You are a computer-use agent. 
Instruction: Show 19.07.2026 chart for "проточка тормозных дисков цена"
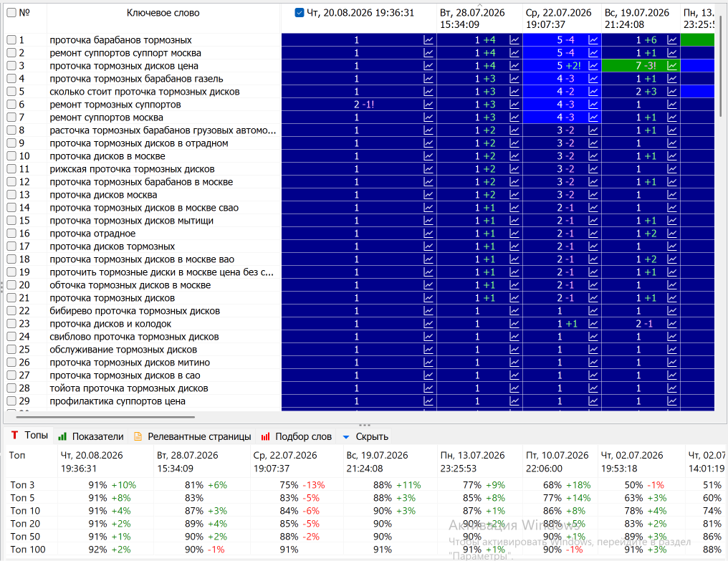pos(672,66)
